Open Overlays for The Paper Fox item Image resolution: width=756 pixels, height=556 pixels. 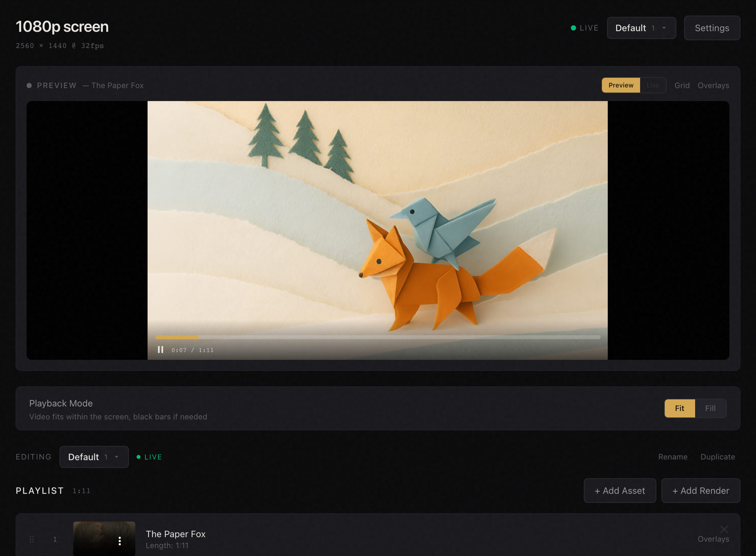[x=713, y=539]
